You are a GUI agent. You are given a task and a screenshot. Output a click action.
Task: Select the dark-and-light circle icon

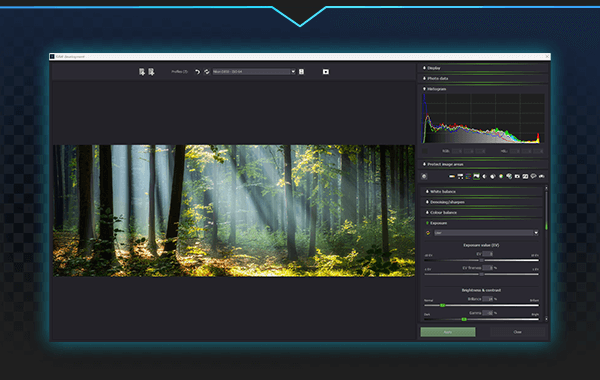(493, 176)
